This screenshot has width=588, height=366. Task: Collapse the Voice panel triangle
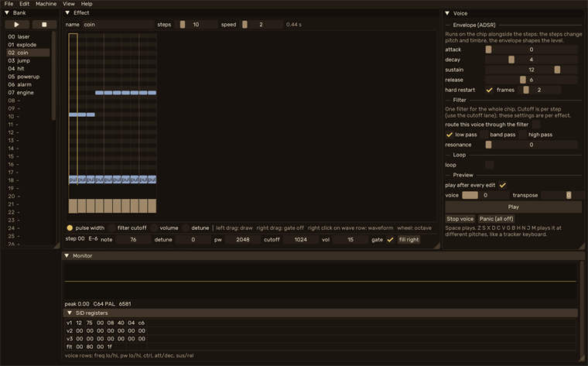pyautogui.click(x=447, y=13)
